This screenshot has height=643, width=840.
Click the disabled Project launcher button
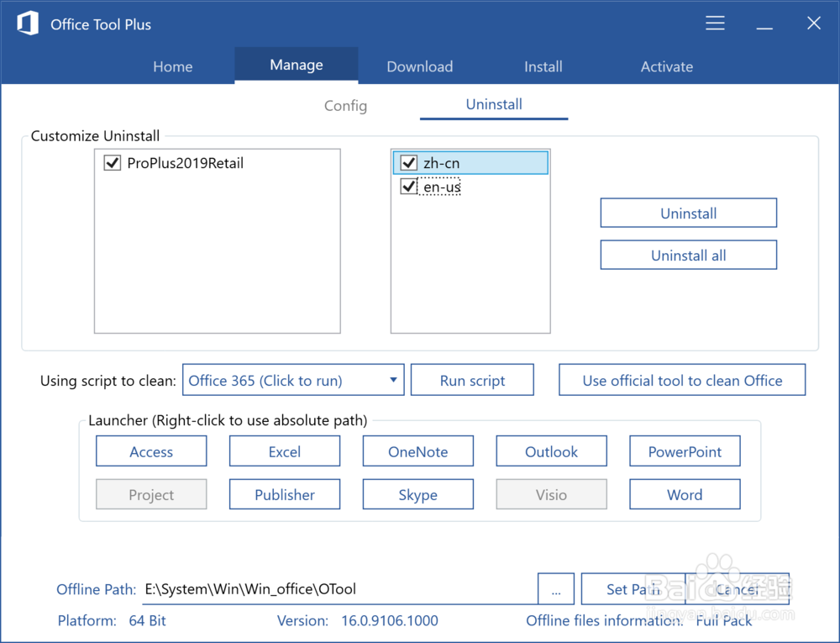(x=151, y=494)
